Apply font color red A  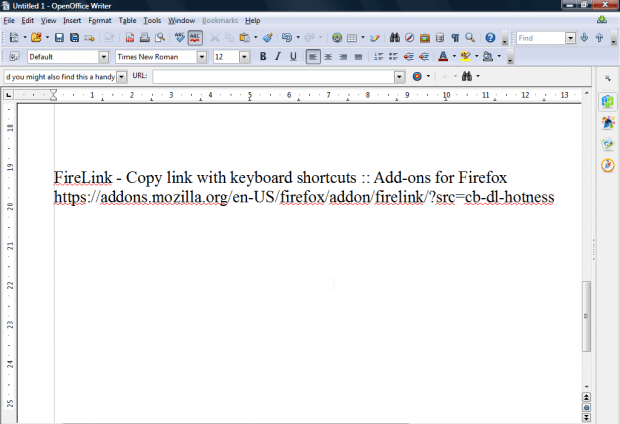(443, 57)
